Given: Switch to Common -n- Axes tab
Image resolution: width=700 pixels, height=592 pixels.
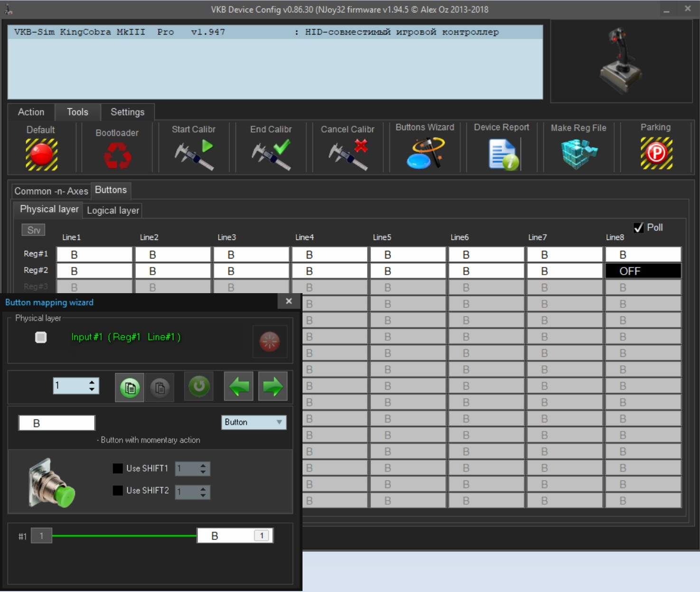Looking at the screenshot, I should point(51,191).
